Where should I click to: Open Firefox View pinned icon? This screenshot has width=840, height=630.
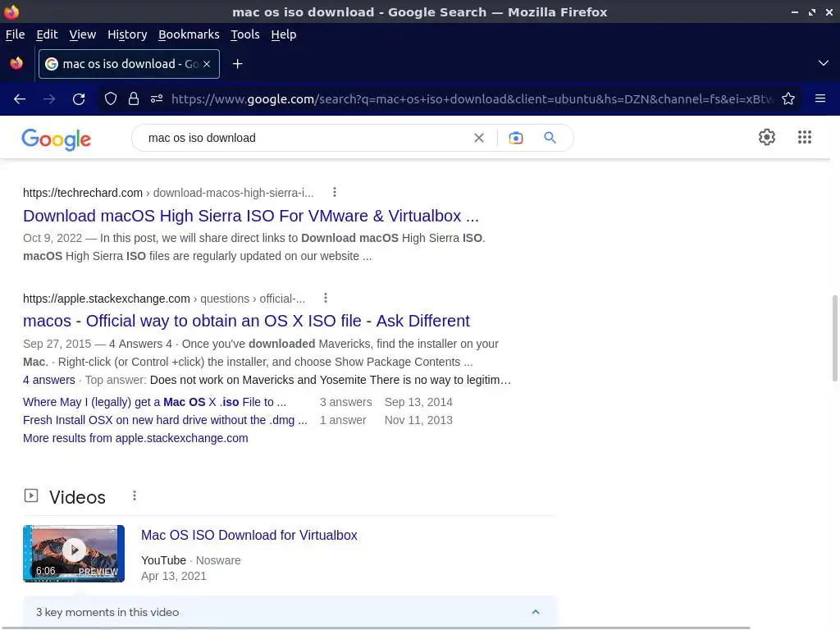[16, 63]
